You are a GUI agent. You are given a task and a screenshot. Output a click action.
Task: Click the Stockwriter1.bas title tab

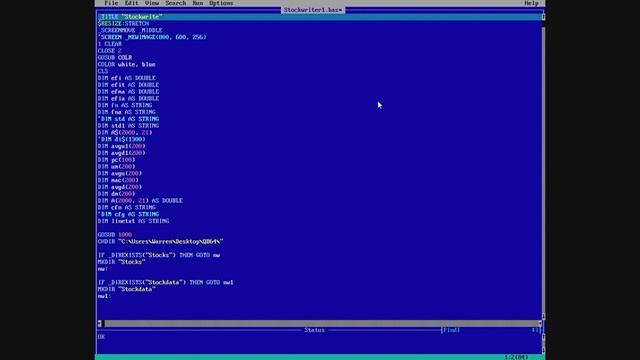[313, 10]
